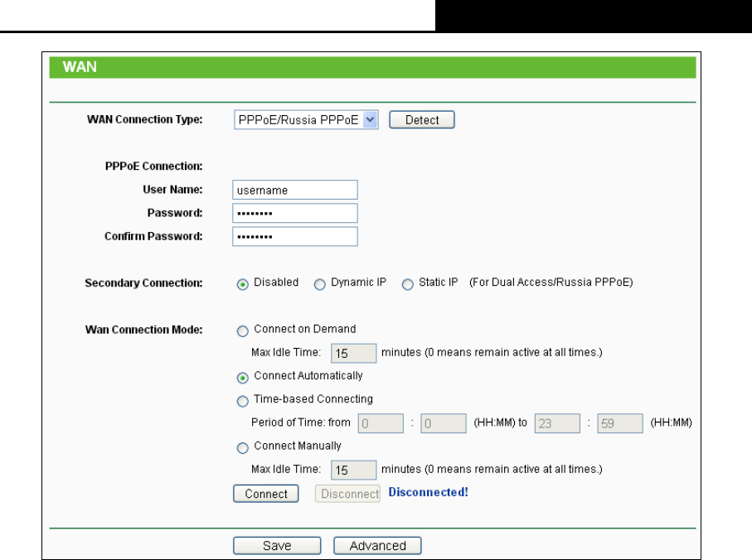Click the 'Period of Time: from' label
This screenshot has width=752, height=560.
[x=301, y=422]
